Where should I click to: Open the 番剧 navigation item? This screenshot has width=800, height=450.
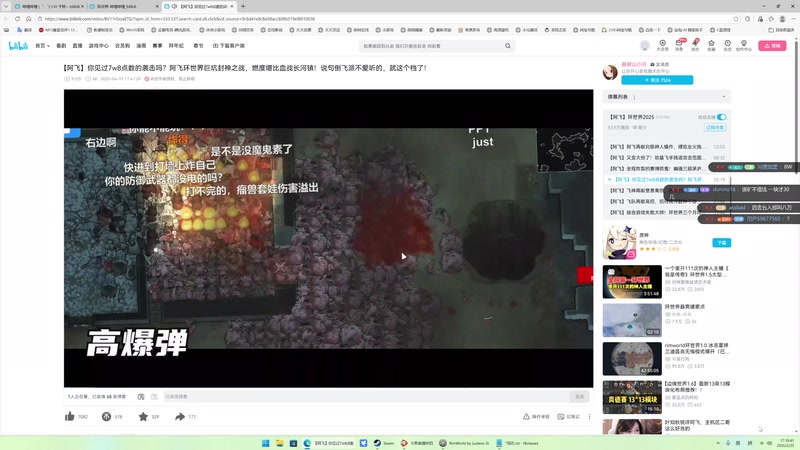tap(61, 46)
